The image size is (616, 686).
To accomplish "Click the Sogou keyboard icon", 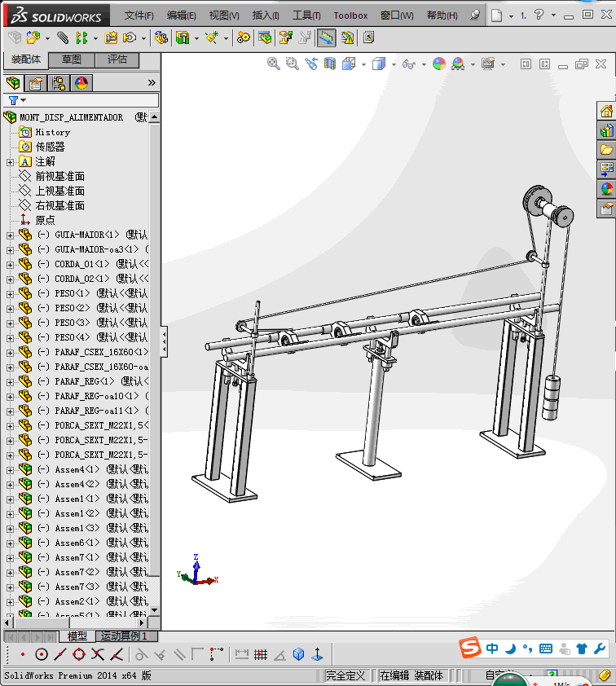I will click(546, 649).
